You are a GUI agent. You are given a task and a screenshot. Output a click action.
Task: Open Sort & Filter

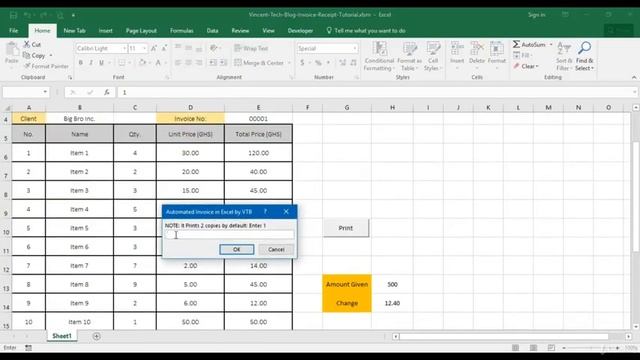pos(564,56)
